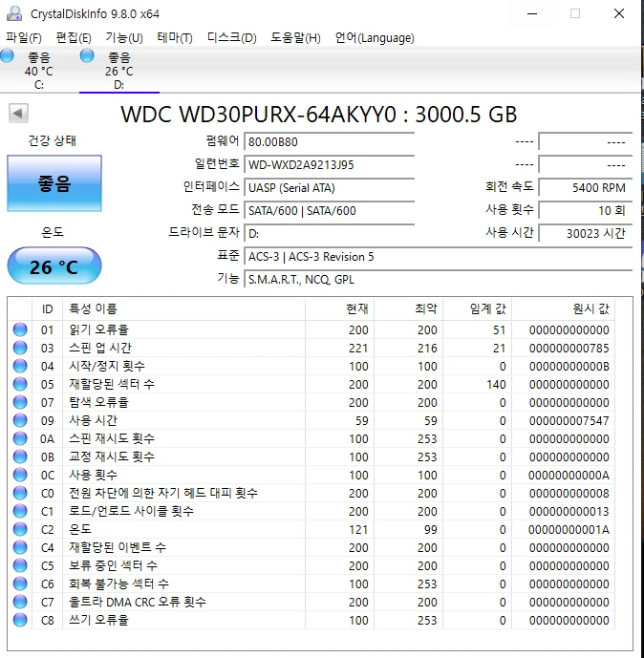Click the 원시 값 column header
The height and width of the screenshot is (658, 644).
point(564,308)
